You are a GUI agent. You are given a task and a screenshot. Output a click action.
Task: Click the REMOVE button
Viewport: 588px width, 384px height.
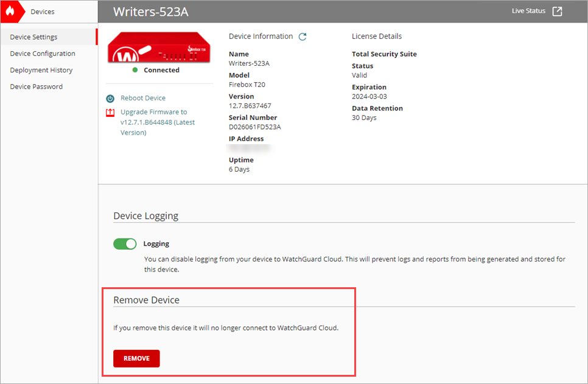click(x=136, y=358)
